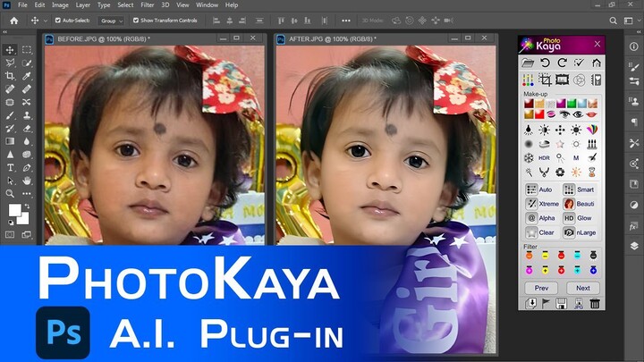Image resolution: width=644 pixels, height=362 pixels.
Task: Select the Brush tool
Action: point(10,115)
